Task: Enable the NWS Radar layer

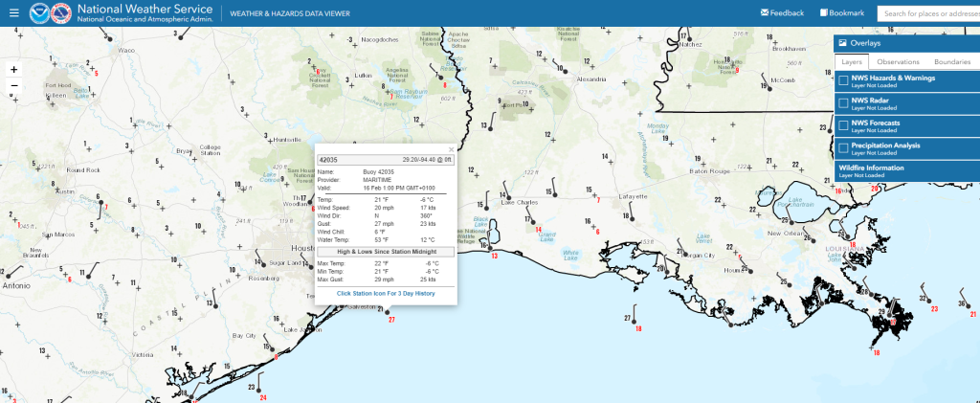Action: pyautogui.click(x=842, y=102)
